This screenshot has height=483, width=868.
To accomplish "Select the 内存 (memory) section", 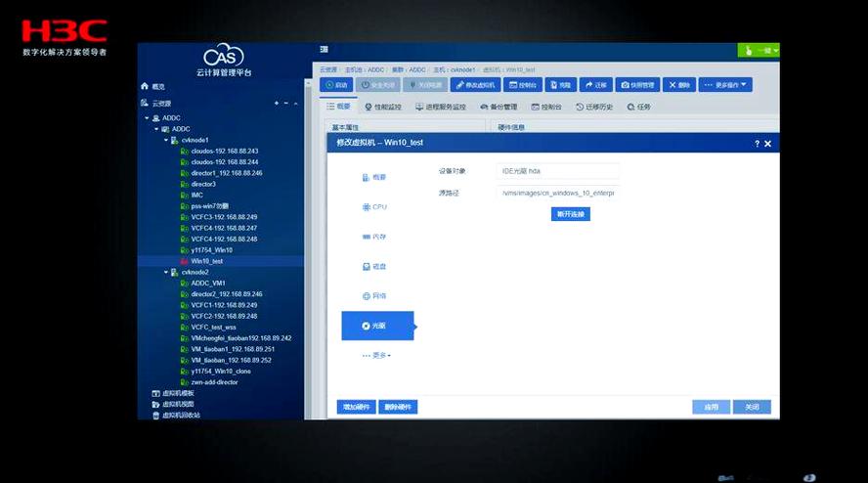I will pos(375,237).
